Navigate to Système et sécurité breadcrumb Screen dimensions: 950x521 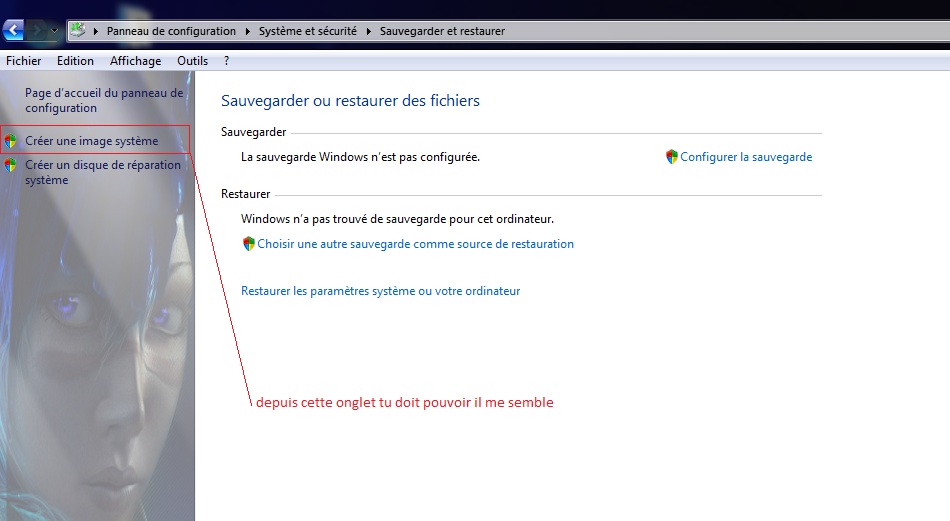click(307, 31)
